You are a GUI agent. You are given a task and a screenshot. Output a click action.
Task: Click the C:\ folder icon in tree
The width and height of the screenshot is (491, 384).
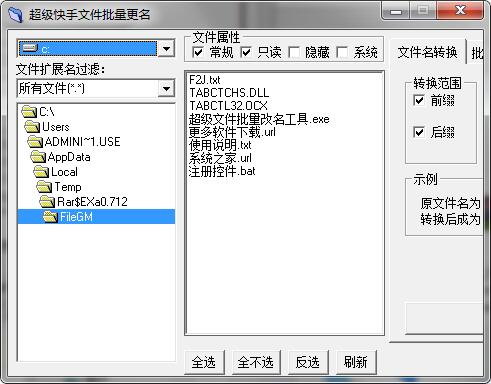29,112
